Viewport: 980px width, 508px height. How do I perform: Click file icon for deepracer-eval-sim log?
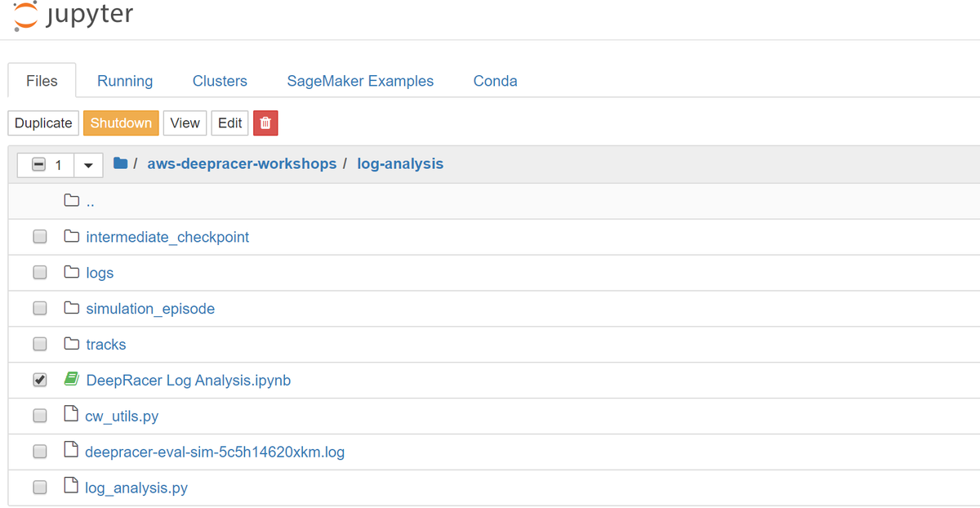click(x=71, y=452)
